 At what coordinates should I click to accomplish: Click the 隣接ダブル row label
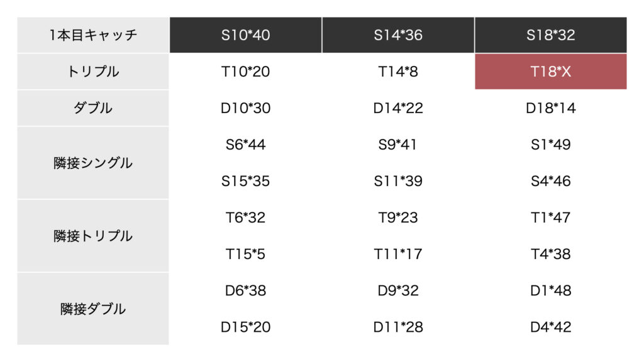[x=93, y=309]
